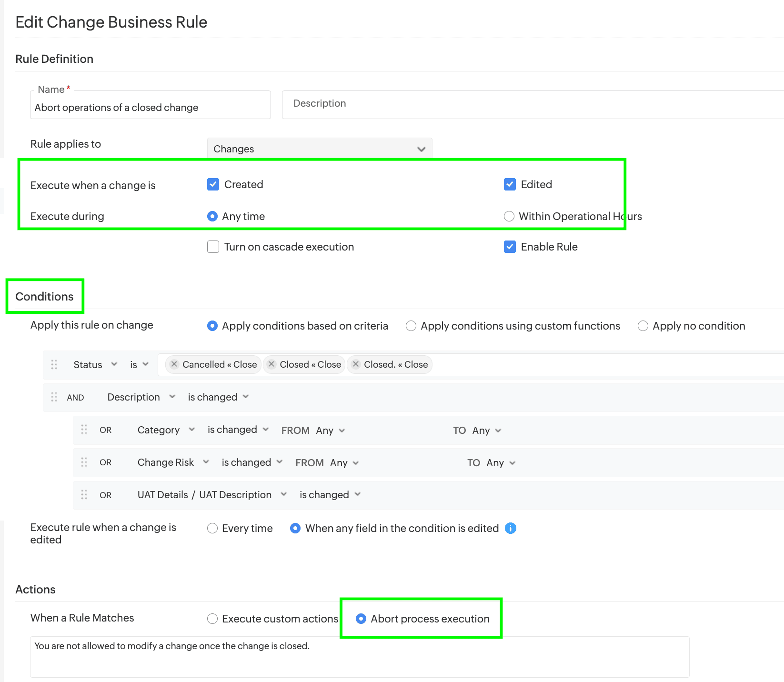The image size is (784, 682).
Task: Select Within Operational Hours option
Action: tap(509, 216)
